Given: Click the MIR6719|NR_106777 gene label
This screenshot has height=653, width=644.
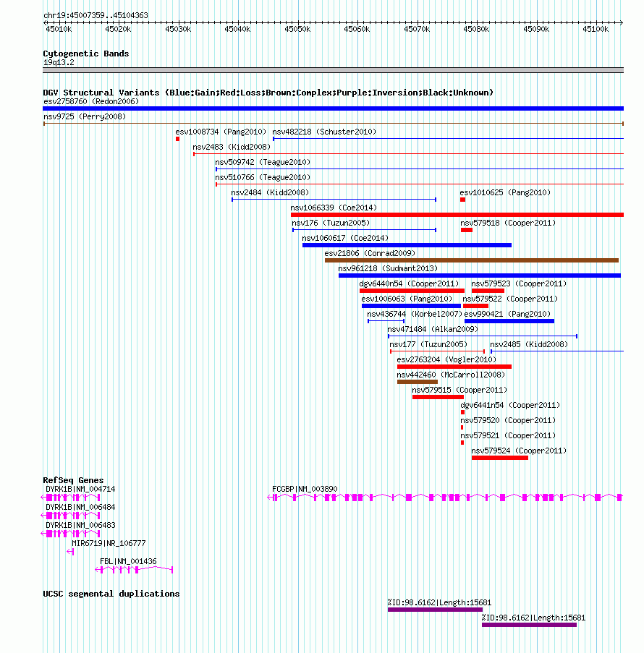Looking at the screenshot, I should [x=109, y=544].
